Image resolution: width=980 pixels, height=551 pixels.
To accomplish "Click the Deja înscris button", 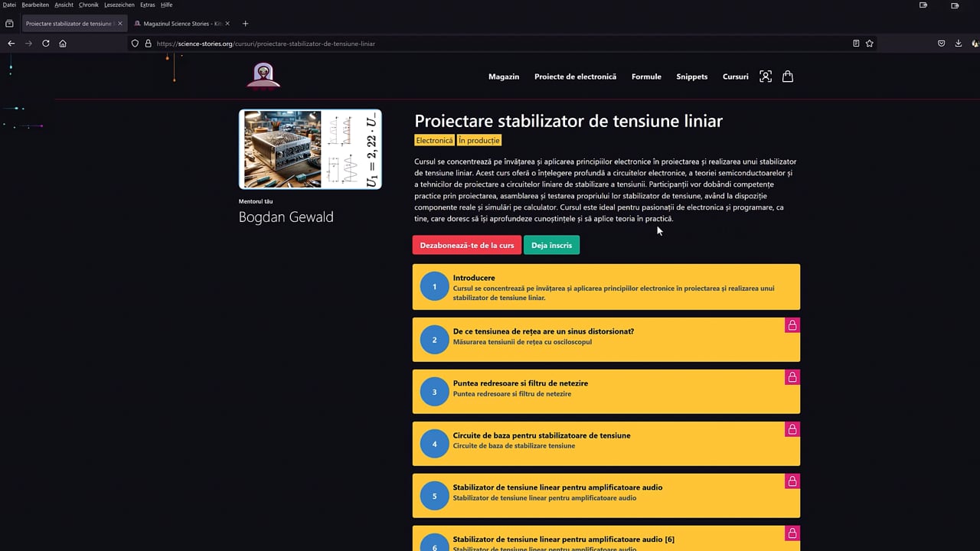I will click(x=551, y=245).
